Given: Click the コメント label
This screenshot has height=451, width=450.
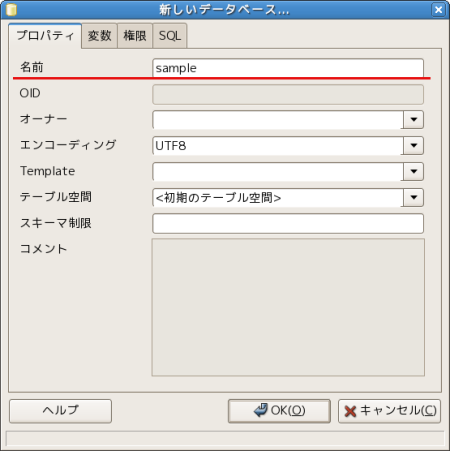Looking at the screenshot, I should 43,249.
